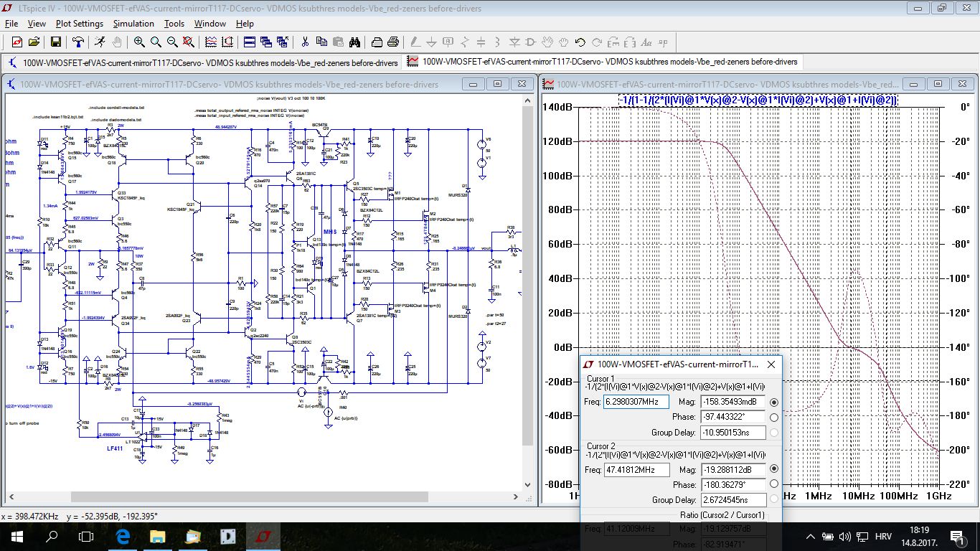Click the Print icon

coord(393,42)
